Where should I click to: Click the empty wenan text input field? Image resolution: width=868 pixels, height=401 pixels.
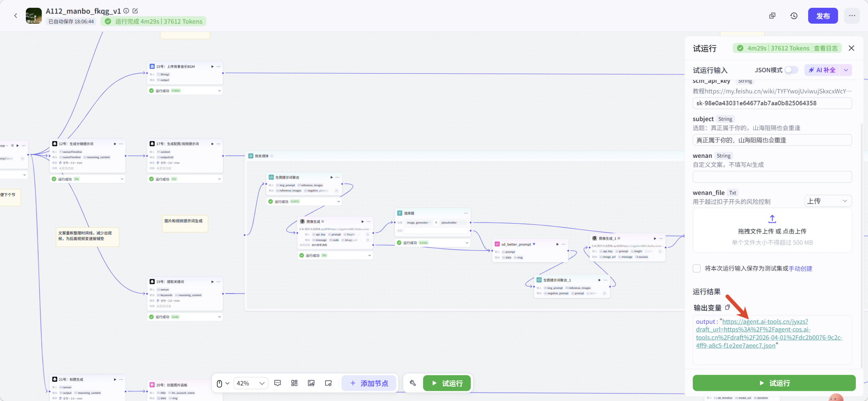click(772, 177)
